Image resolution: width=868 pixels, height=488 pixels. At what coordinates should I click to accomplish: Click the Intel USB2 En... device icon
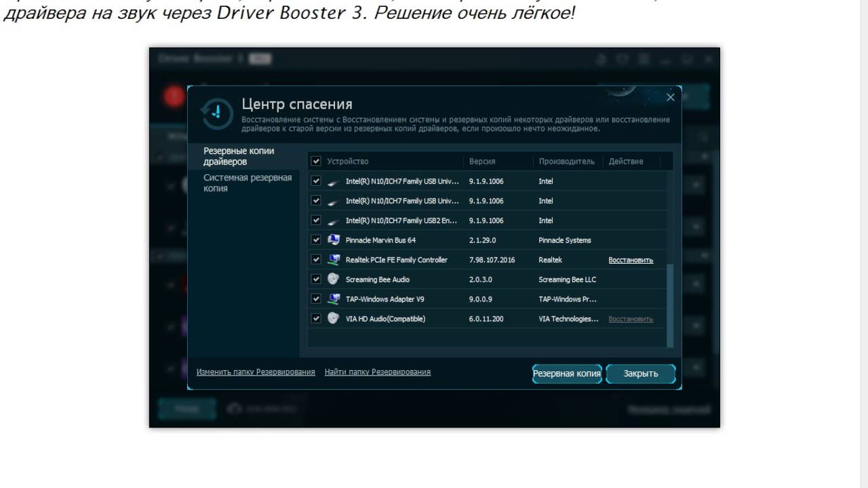point(333,221)
